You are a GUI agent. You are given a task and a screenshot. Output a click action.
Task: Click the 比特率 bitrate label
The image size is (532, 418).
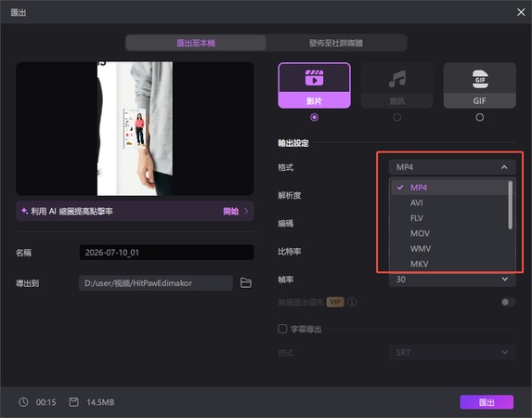(290, 252)
